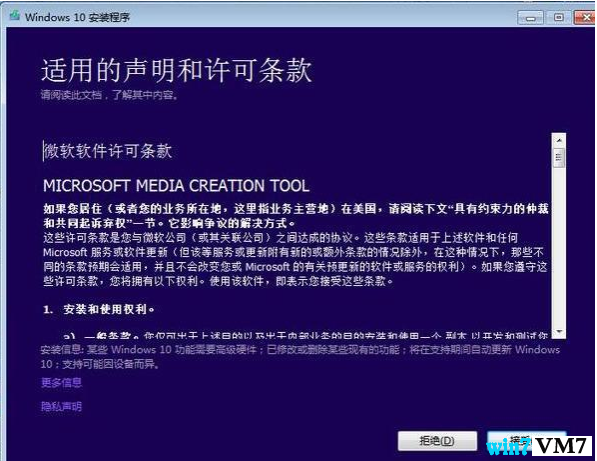The image size is (597, 461).
Task: Click the 接受 accept button
Action: 527,441
